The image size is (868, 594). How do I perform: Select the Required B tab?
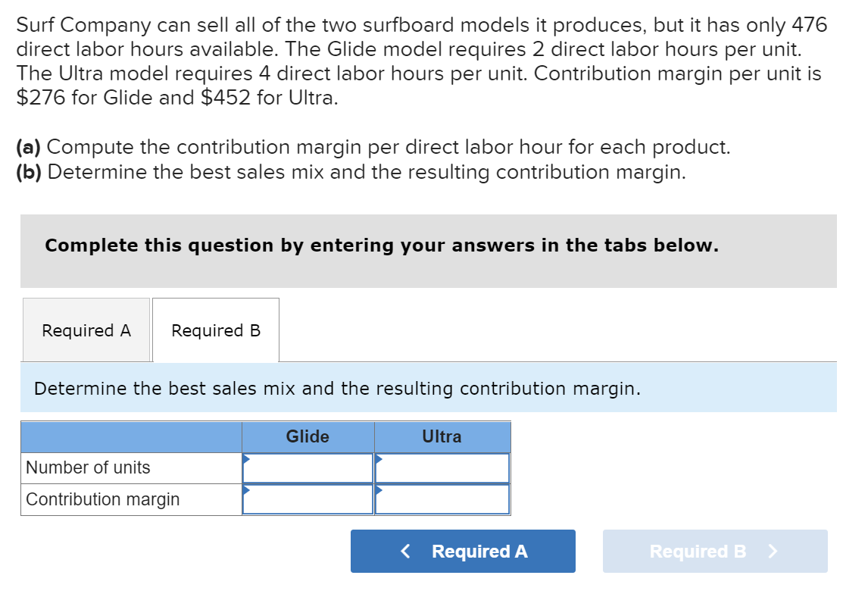(x=216, y=330)
